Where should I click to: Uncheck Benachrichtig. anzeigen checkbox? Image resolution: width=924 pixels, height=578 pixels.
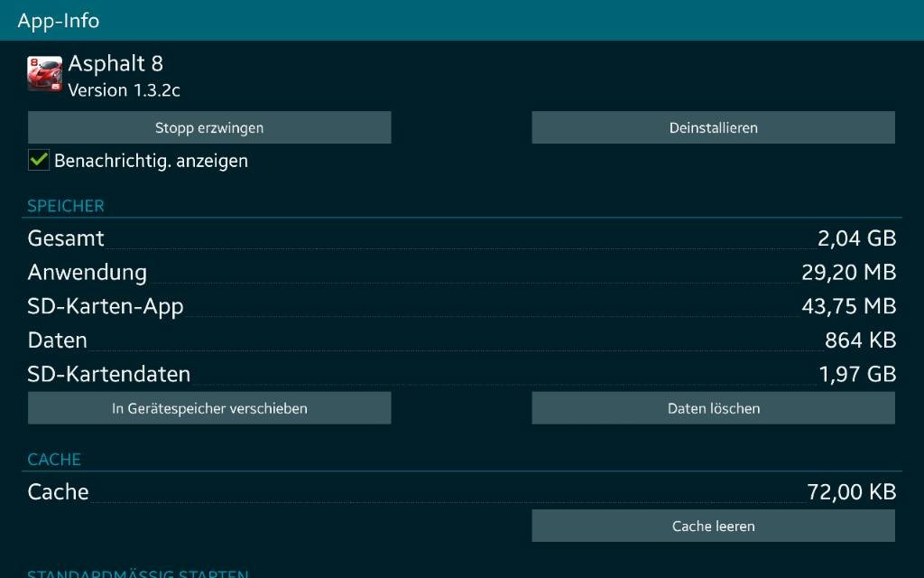(39, 160)
